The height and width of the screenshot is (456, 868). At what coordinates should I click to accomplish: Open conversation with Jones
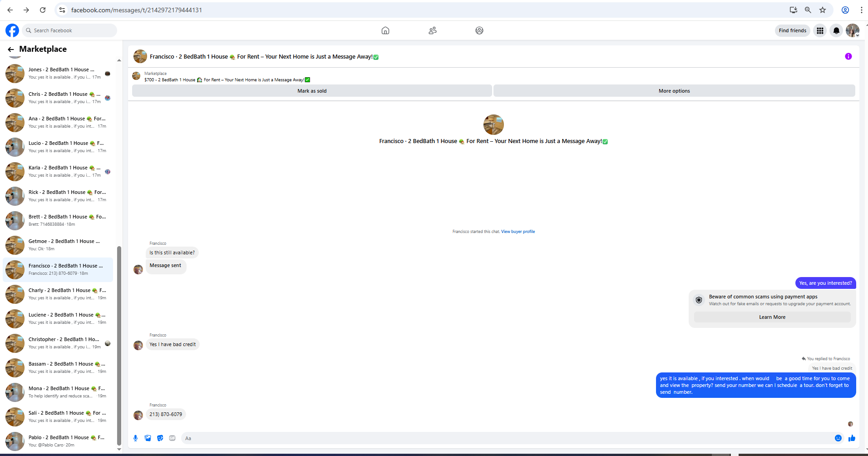58,74
